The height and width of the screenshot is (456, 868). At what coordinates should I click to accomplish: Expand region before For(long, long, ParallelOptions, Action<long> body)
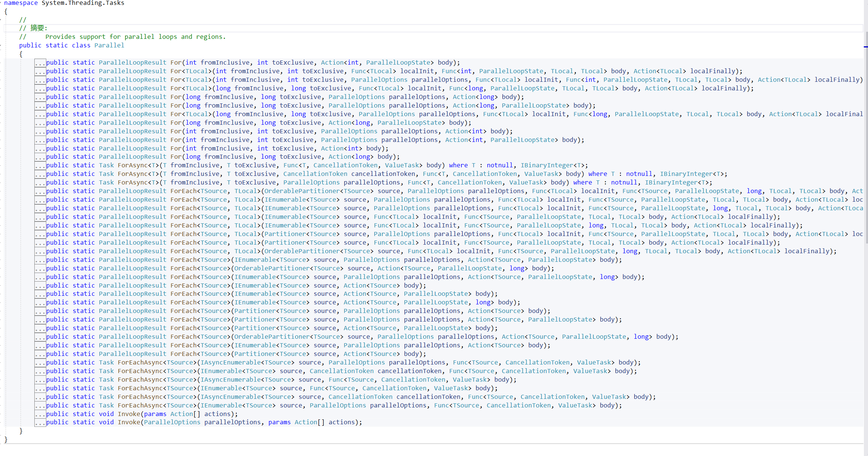[x=40, y=97]
